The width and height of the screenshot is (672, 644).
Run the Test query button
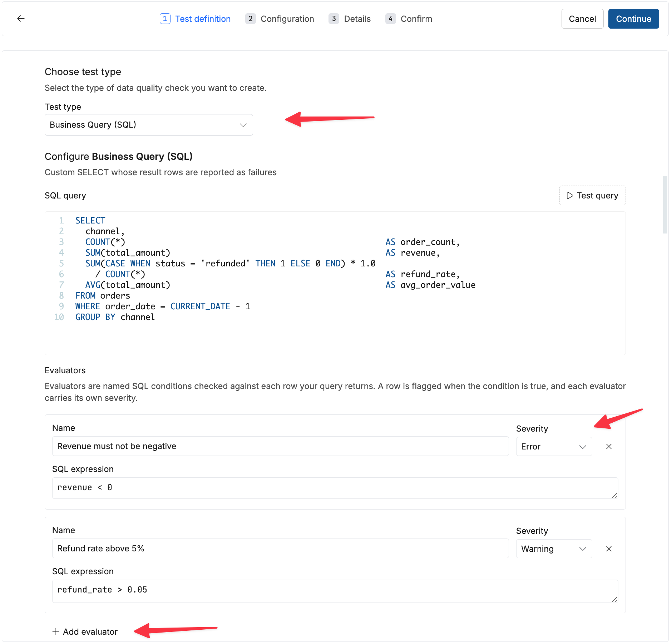[x=592, y=195]
